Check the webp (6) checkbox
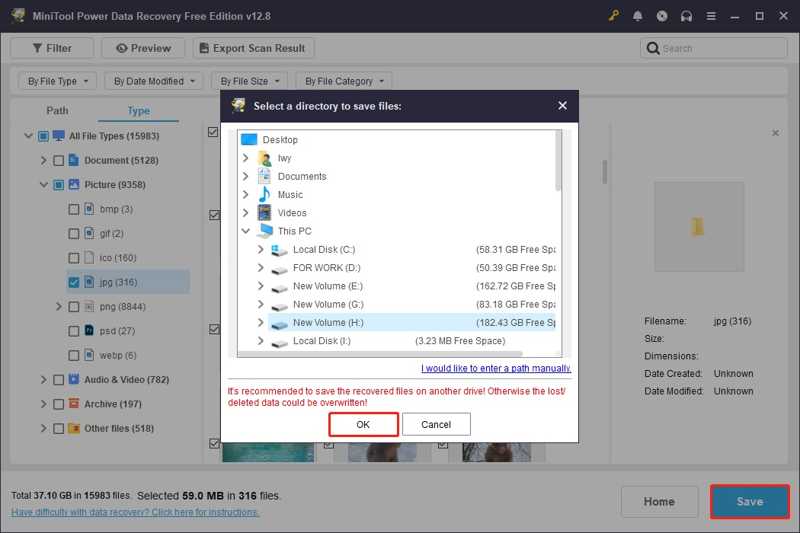Screen dimensions: 800x533 point(74,356)
